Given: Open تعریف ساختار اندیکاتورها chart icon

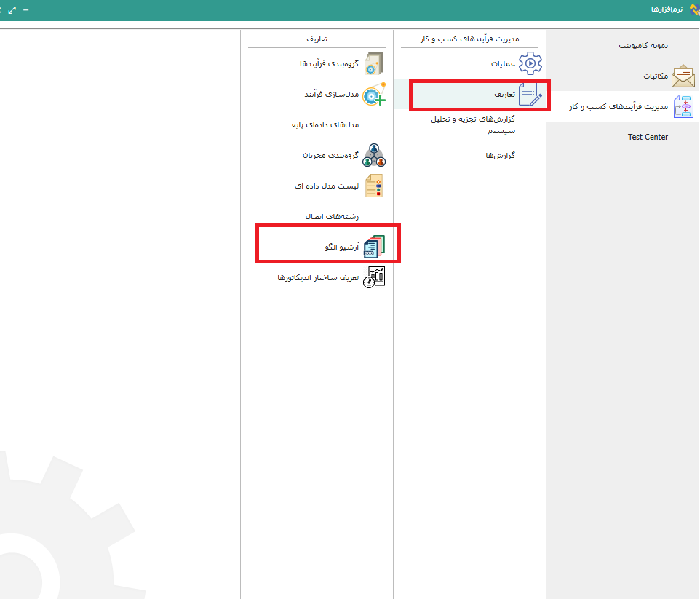Looking at the screenshot, I should pyautogui.click(x=374, y=277).
